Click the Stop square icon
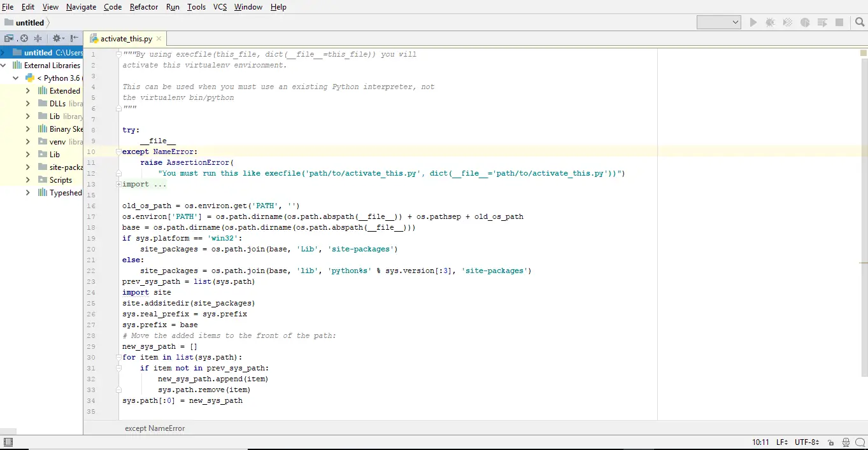Viewport: 868px width, 450px height. [839, 22]
